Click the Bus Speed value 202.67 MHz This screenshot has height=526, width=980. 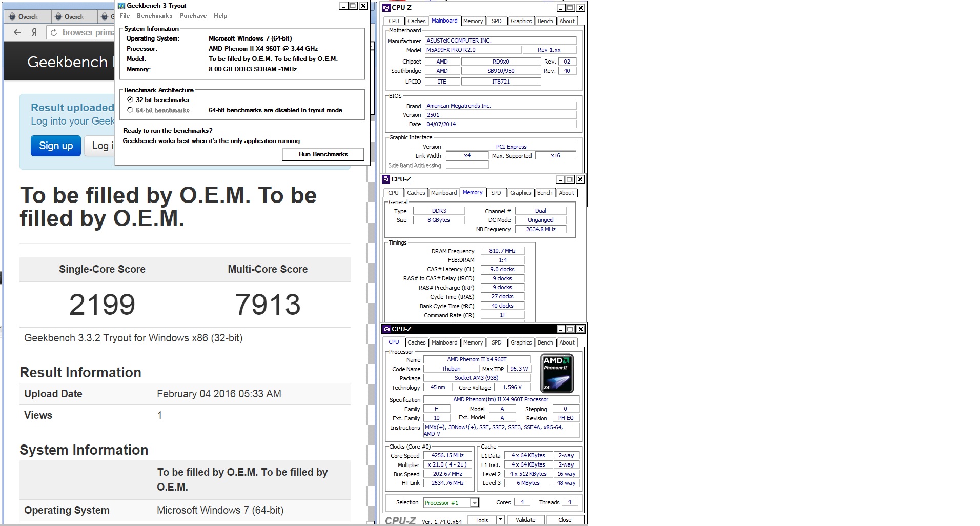447,474
